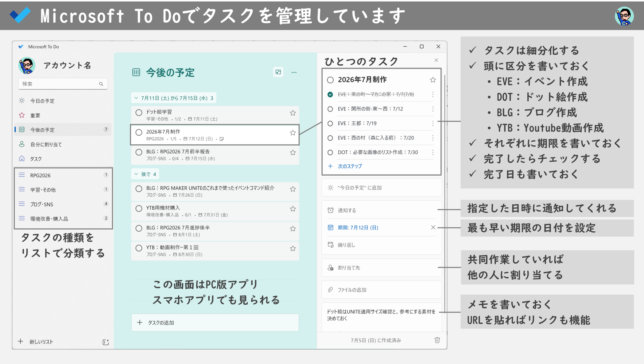This screenshot has height=364, width=644.
Task: Open the three-dot list options menu
Action: coord(294,72)
